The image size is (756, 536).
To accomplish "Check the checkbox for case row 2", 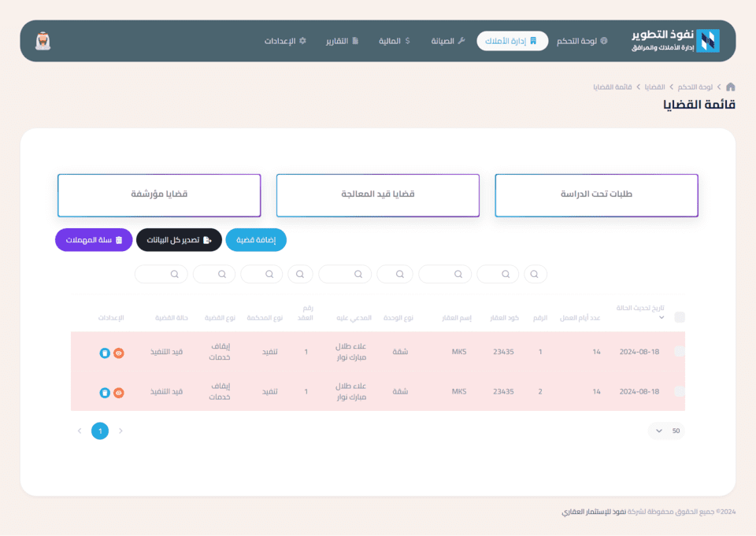I will 680,391.
